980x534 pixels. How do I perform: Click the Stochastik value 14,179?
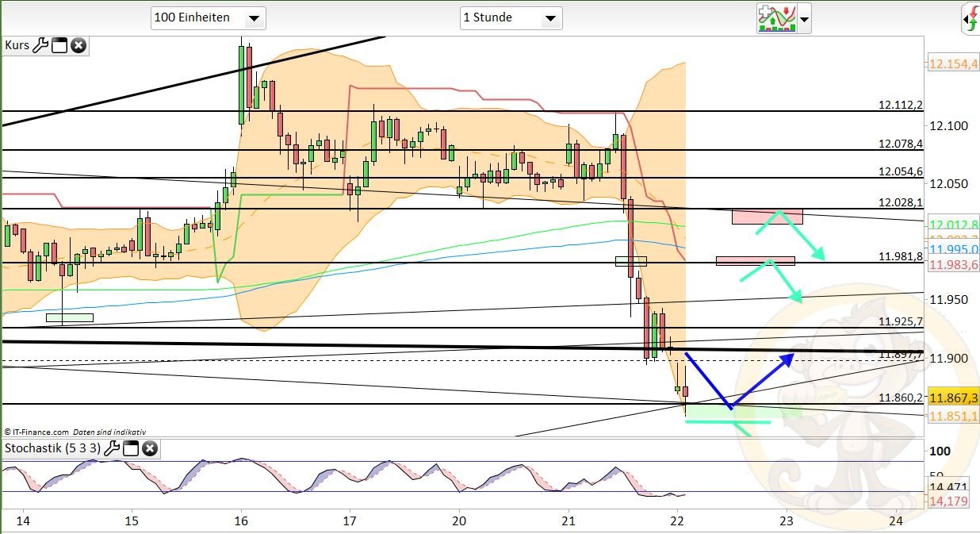[x=947, y=501]
